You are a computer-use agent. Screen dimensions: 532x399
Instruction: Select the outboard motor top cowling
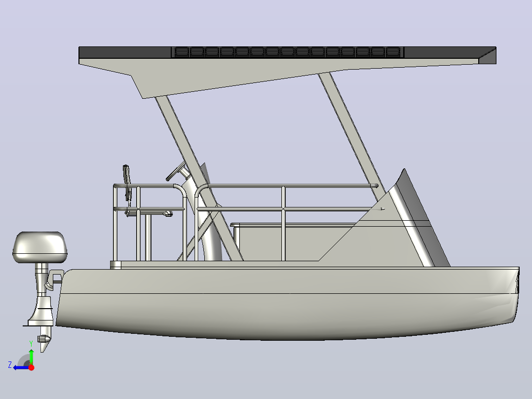(x=39, y=247)
